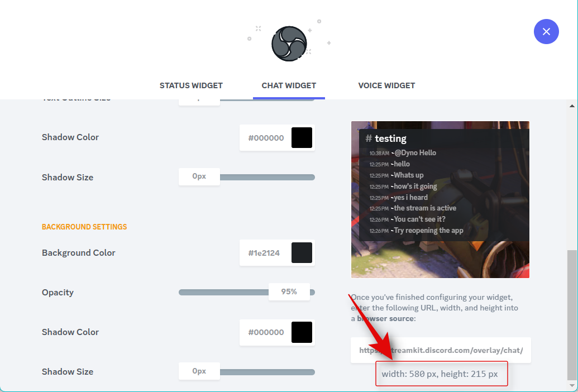Click the scrollbar up arrow
The width and height of the screenshot is (578, 392).
(x=572, y=106)
